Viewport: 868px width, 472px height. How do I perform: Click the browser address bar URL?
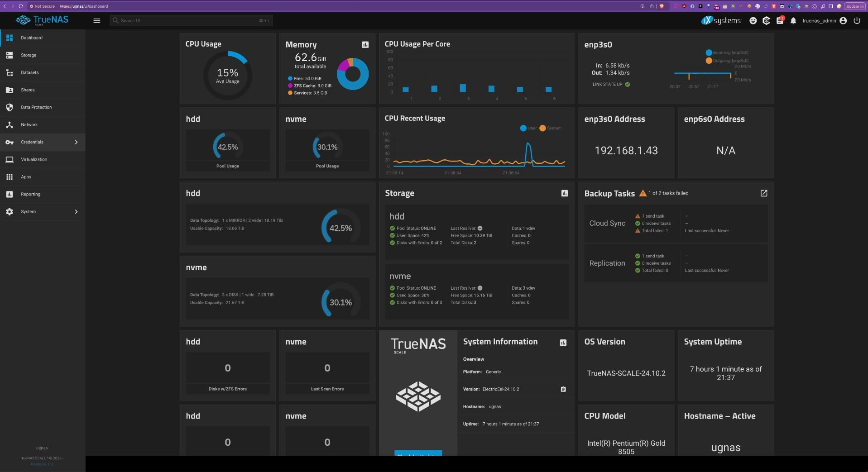[x=84, y=6]
